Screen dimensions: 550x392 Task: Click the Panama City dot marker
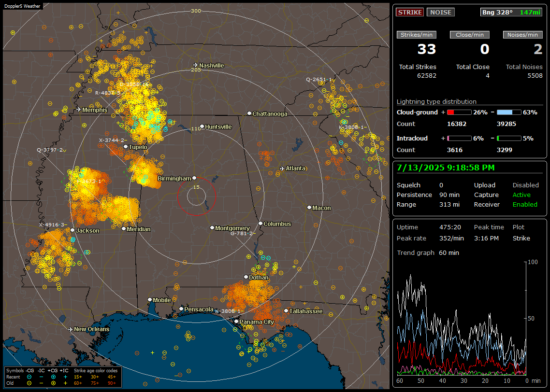click(x=236, y=321)
